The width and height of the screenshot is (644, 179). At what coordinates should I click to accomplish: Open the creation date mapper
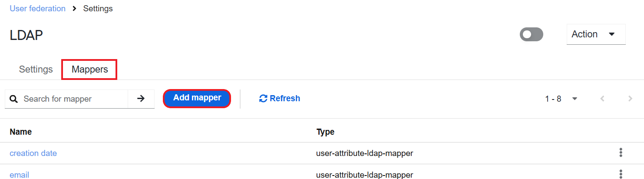tap(33, 153)
